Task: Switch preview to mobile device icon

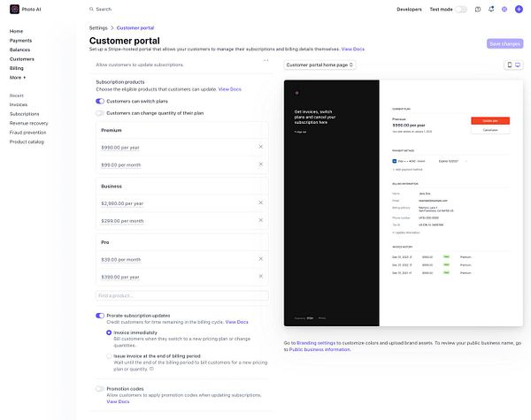Action: coord(510,65)
